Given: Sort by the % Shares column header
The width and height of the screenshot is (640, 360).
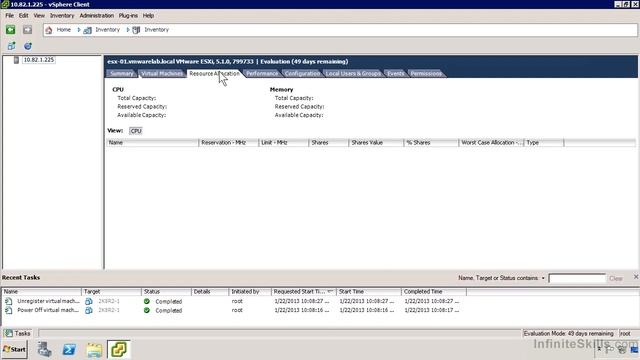Looking at the screenshot, I should pyautogui.click(x=431, y=142).
